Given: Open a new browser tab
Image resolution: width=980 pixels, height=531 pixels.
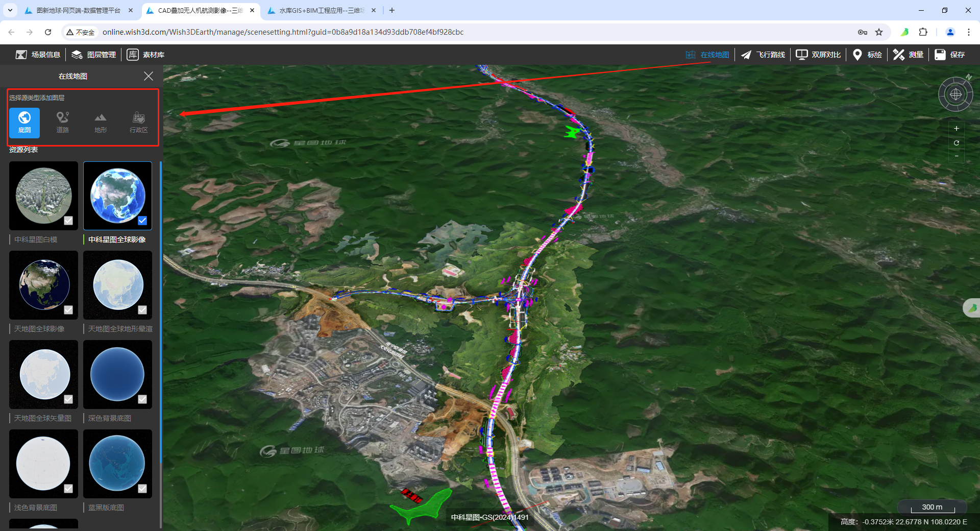Looking at the screenshot, I should tap(392, 10).
